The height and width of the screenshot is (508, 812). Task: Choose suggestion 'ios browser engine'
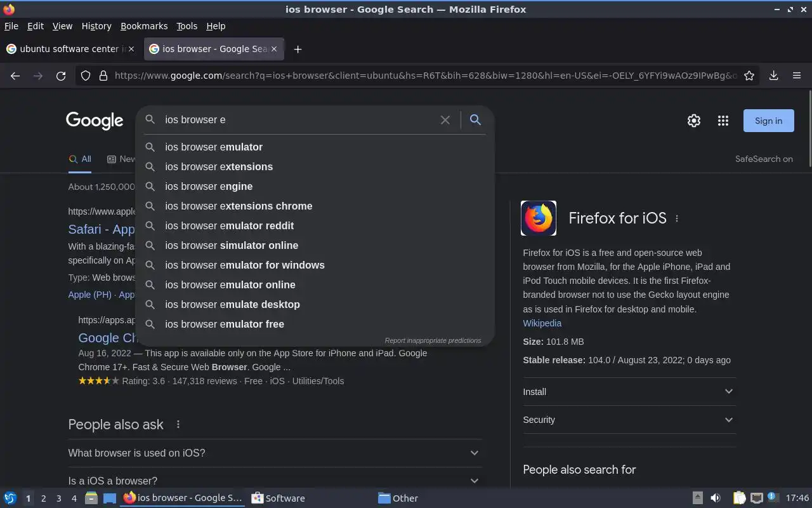click(x=315, y=186)
